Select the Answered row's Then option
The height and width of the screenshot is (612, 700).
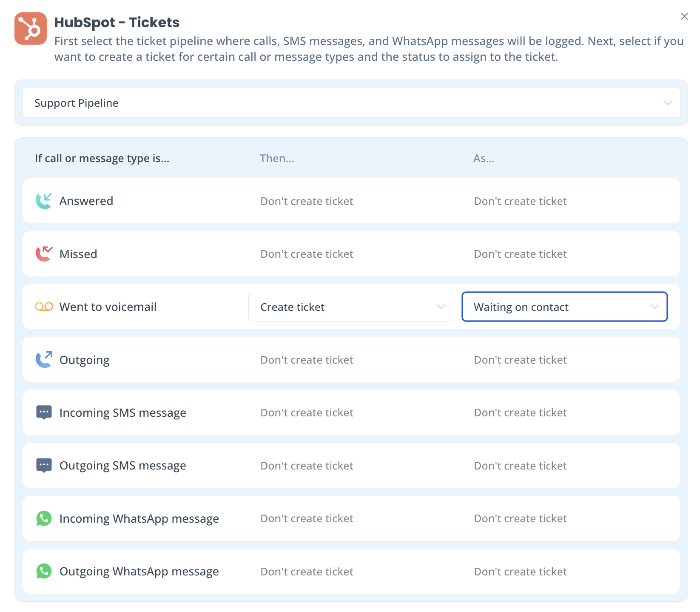click(307, 201)
